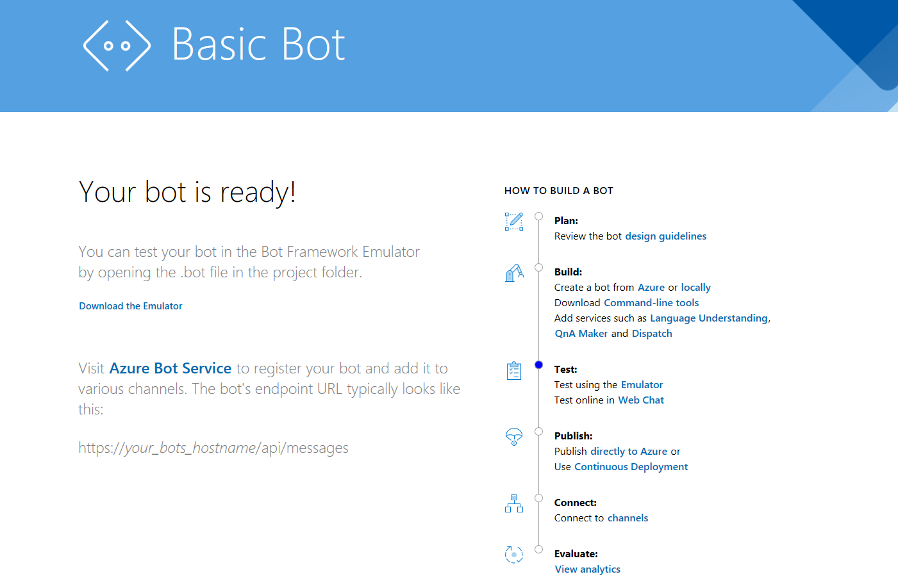The image size is (898, 588).
Task: Open the Download the Emulator link
Action: 131,306
